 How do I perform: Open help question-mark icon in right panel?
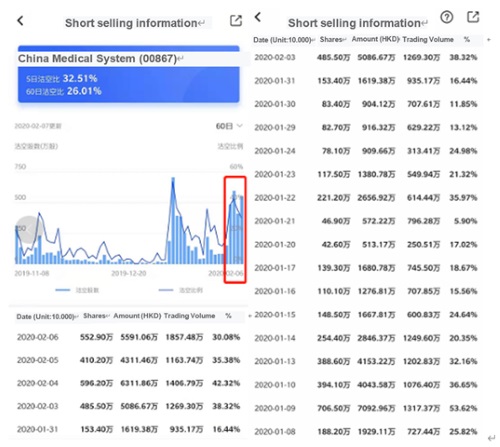(x=447, y=17)
